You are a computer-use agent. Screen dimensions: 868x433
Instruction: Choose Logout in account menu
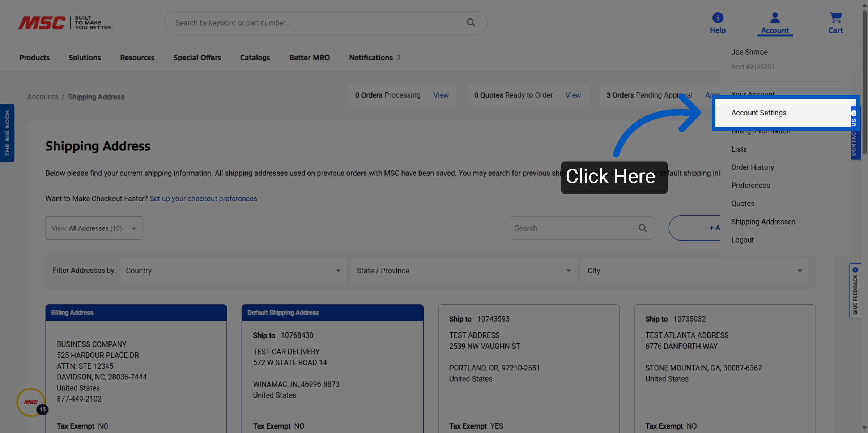(743, 240)
